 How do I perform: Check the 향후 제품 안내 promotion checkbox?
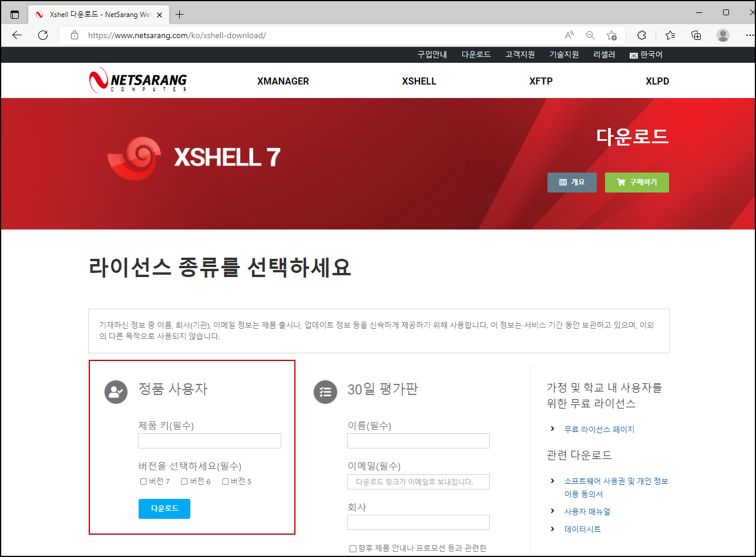pyautogui.click(x=352, y=549)
